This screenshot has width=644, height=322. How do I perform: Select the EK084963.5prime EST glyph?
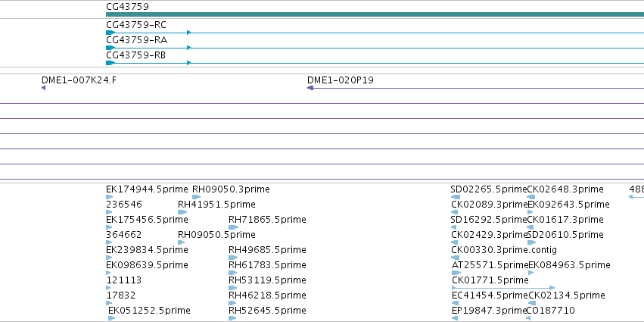(530, 273)
